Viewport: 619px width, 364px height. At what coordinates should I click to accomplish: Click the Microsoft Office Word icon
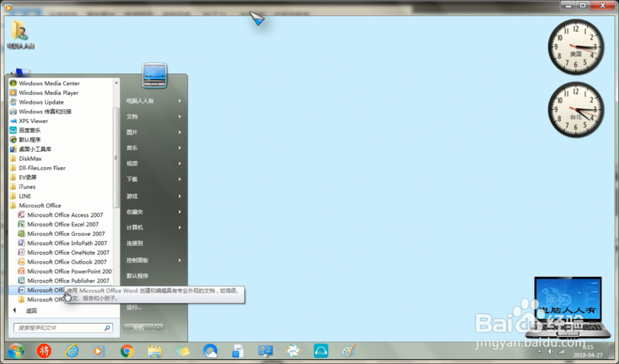(21, 290)
